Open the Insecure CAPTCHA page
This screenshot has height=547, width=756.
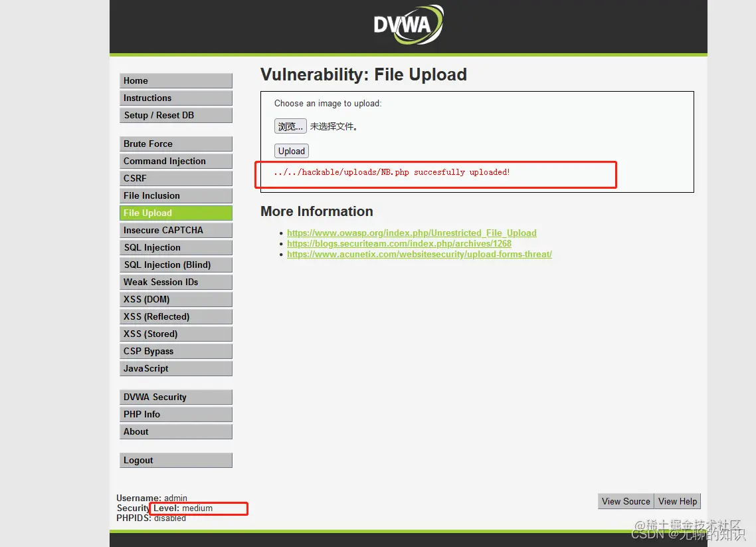click(x=176, y=230)
